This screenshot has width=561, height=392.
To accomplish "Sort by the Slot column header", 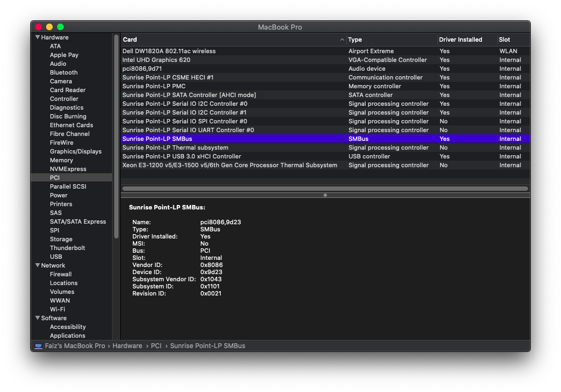I will [514, 39].
